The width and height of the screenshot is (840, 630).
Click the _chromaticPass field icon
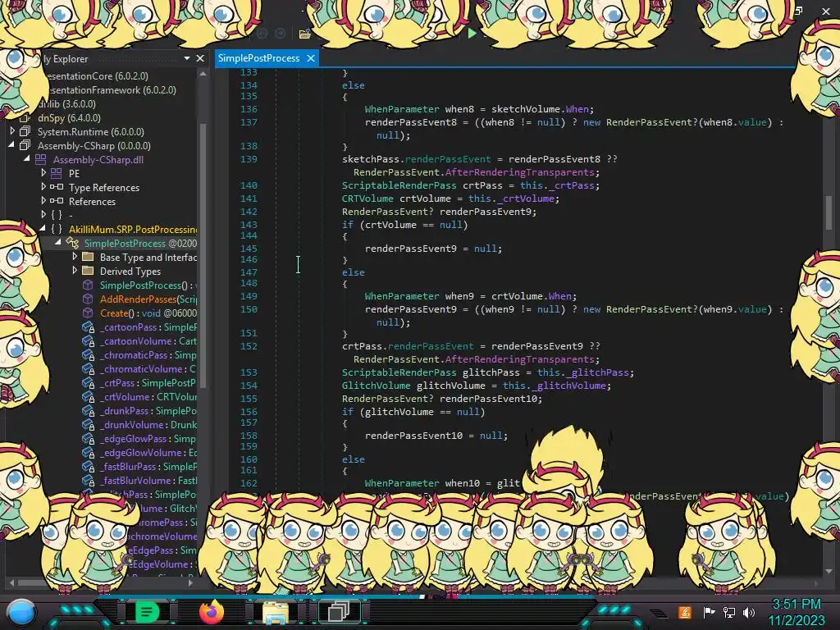coord(89,354)
